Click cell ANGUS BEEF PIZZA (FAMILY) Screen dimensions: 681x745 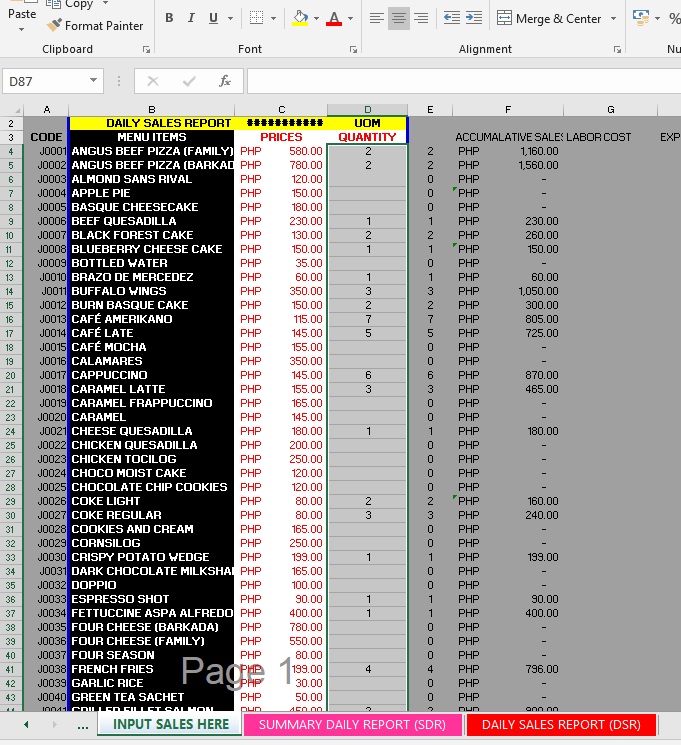tap(152, 152)
